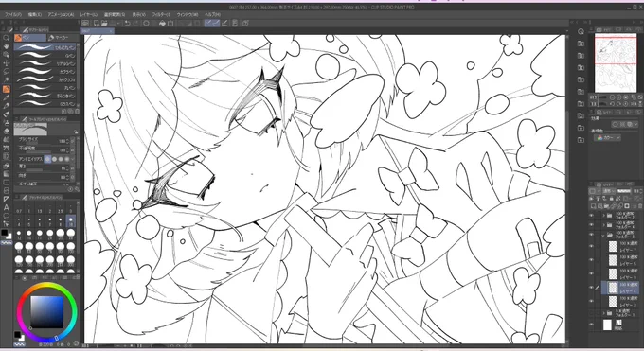Expand the second layer folder

(604, 225)
